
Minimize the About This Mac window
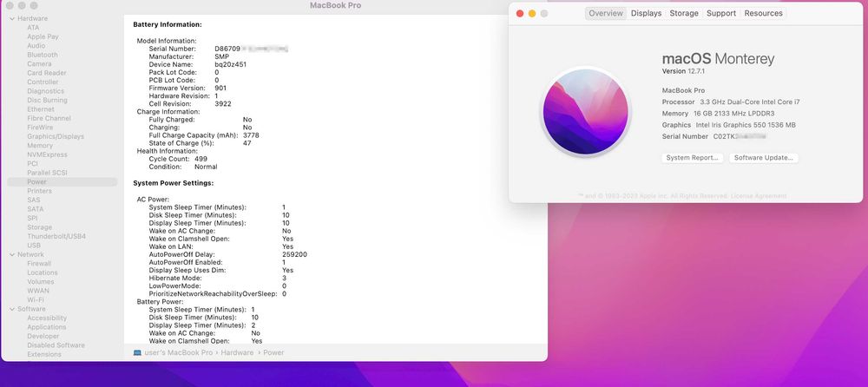[x=532, y=13]
